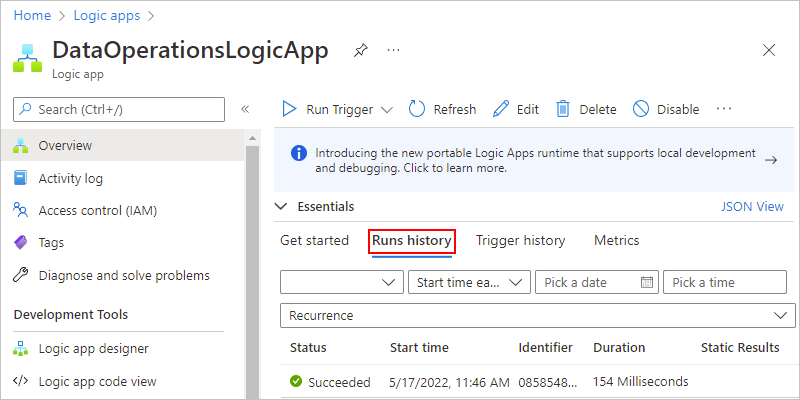Click the Edit pencil icon
The width and height of the screenshot is (800, 400).
point(501,109)
